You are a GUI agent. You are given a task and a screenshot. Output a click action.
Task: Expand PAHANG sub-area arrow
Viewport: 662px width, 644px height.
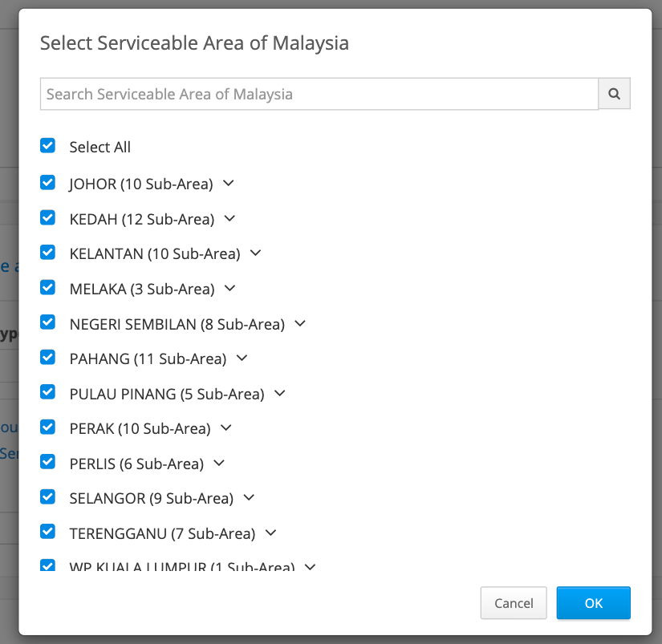tap(242, 358)
